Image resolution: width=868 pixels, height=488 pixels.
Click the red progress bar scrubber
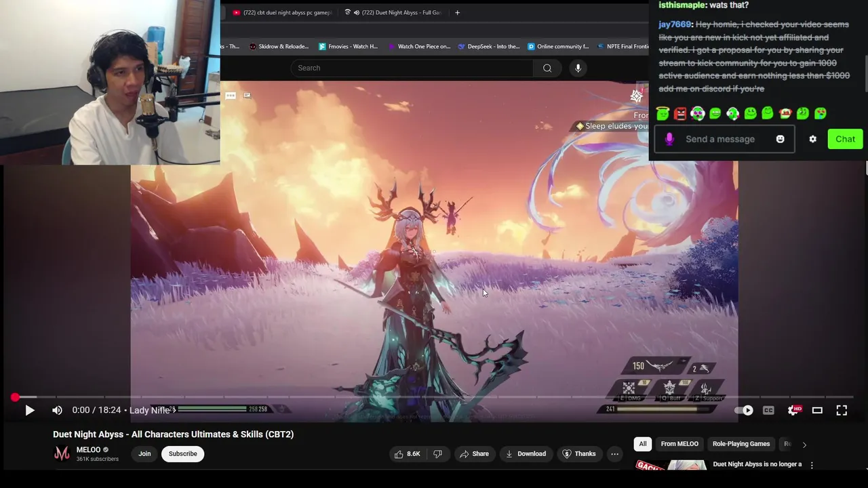tap(15, 397)
